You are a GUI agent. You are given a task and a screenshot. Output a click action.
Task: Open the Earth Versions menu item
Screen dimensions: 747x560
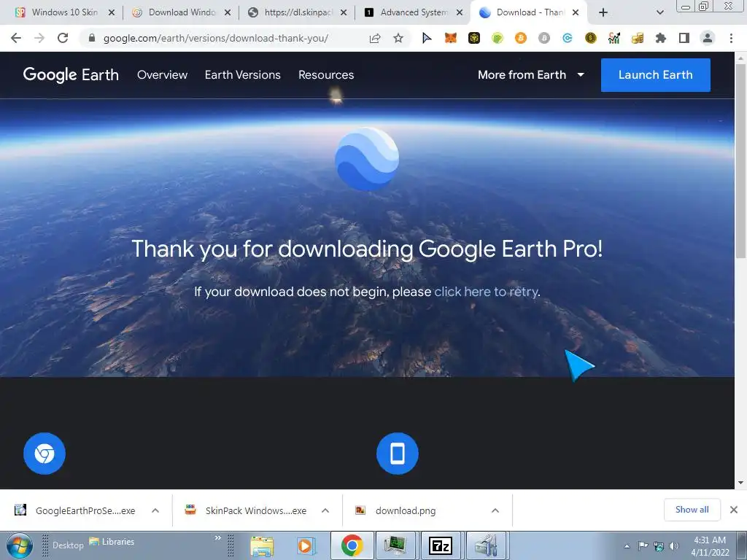(242, 75)
